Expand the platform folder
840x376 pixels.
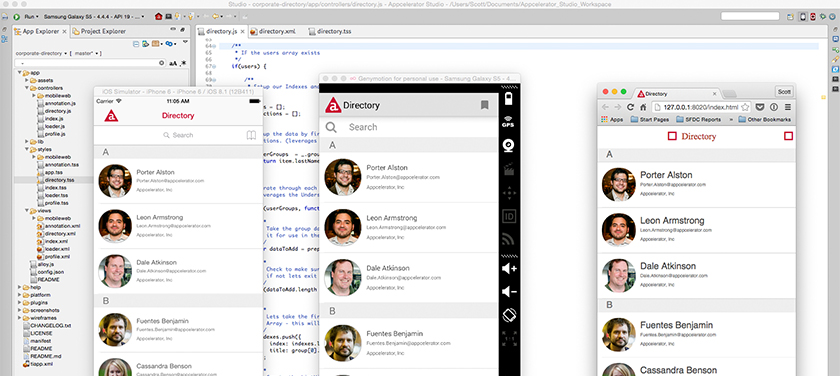coord(19,295)
